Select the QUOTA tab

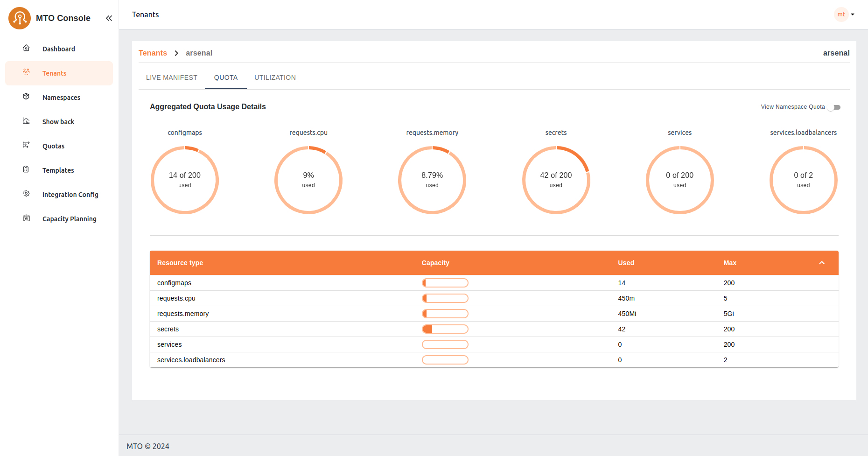[226, 77]
